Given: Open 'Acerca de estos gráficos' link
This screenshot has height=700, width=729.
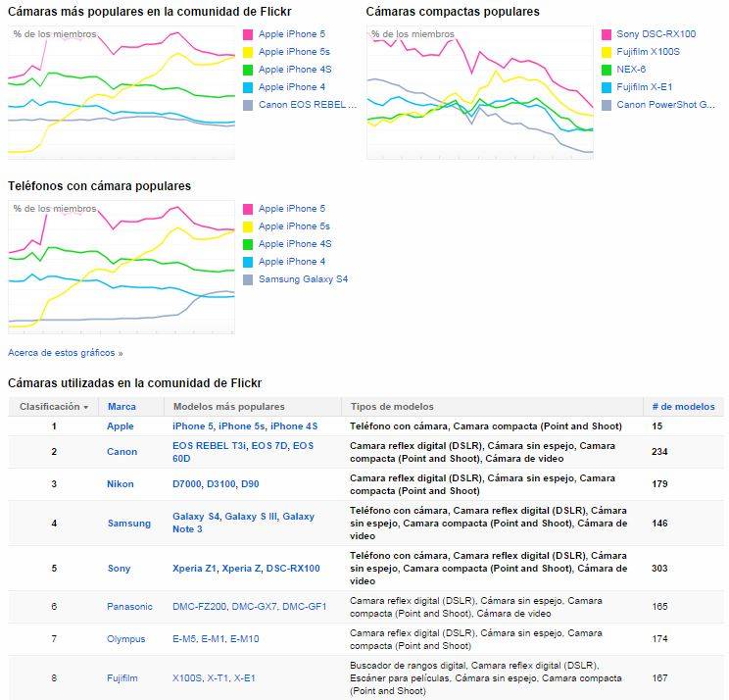Looking at the screenshot, I should tap(65, 353).
